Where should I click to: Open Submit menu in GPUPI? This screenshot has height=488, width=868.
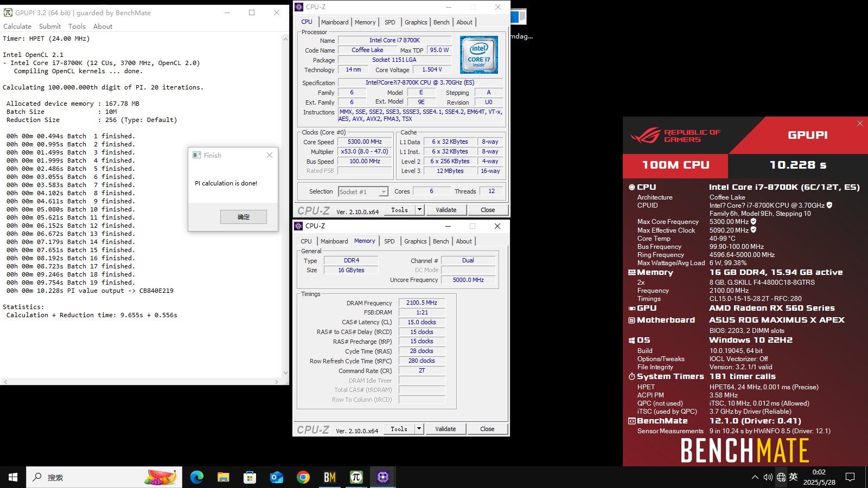coord(50,26)
